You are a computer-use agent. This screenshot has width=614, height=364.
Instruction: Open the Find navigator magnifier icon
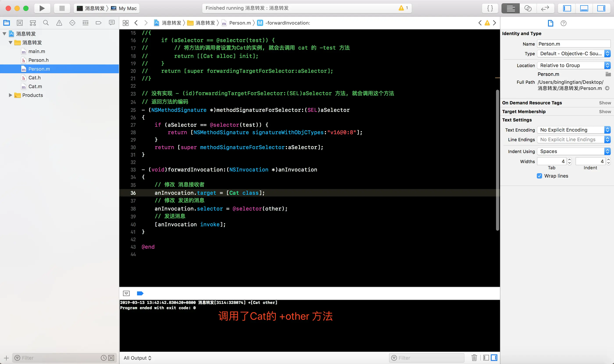pyautogui.click(x=46, y=23)
